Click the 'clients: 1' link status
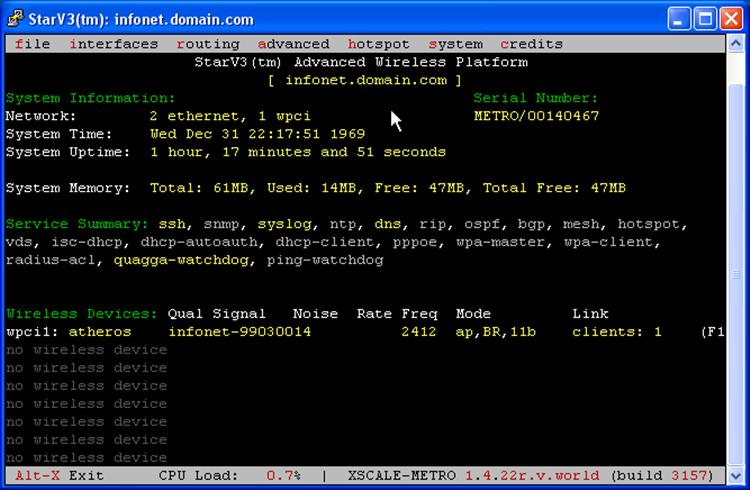 click(617, 332)
